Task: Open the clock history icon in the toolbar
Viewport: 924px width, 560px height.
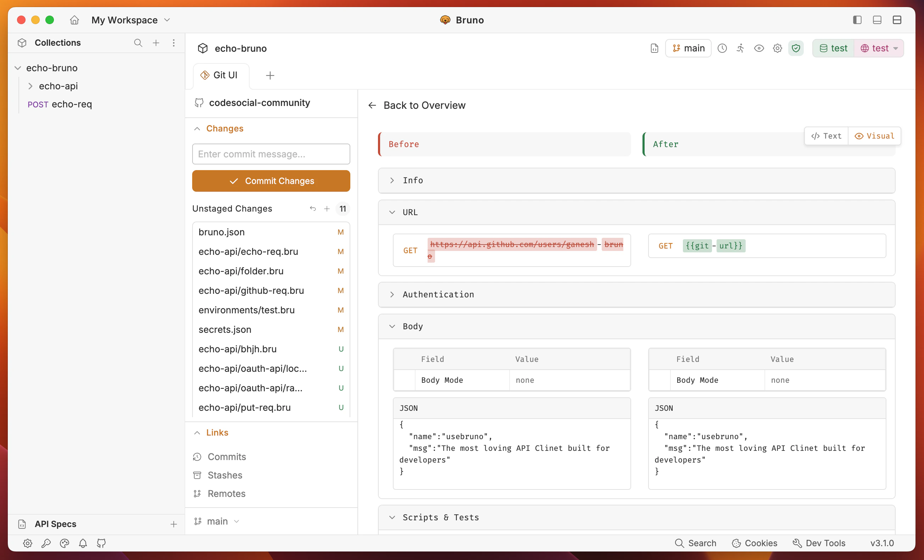Action: 722,48
